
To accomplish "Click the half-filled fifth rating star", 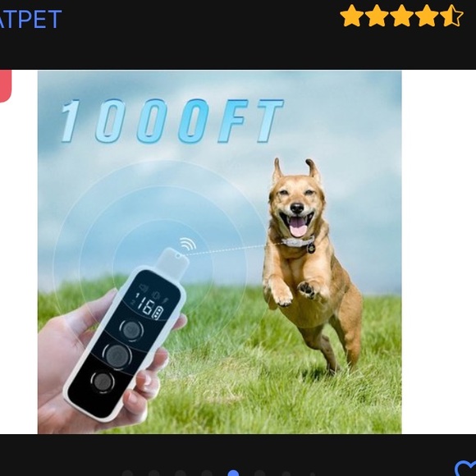I will [451, 16].
